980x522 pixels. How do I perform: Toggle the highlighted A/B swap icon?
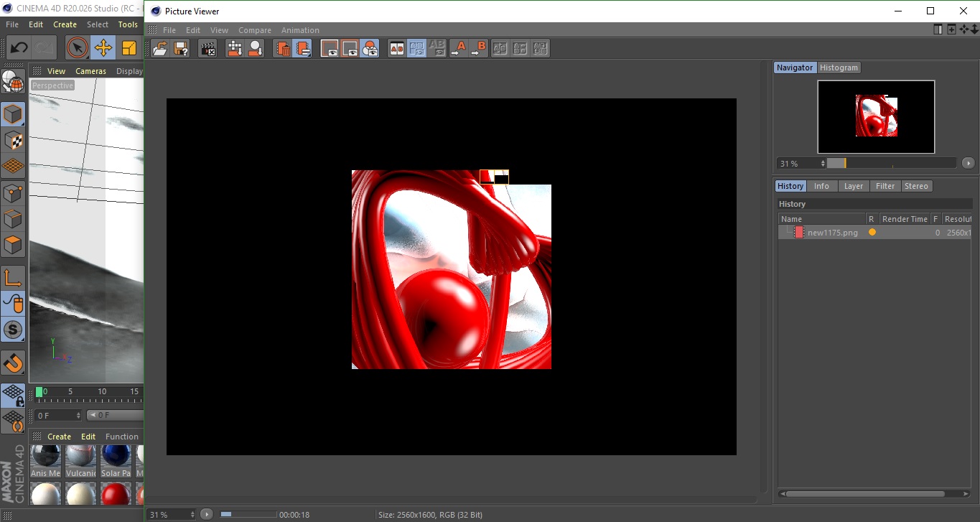[416, 49]
